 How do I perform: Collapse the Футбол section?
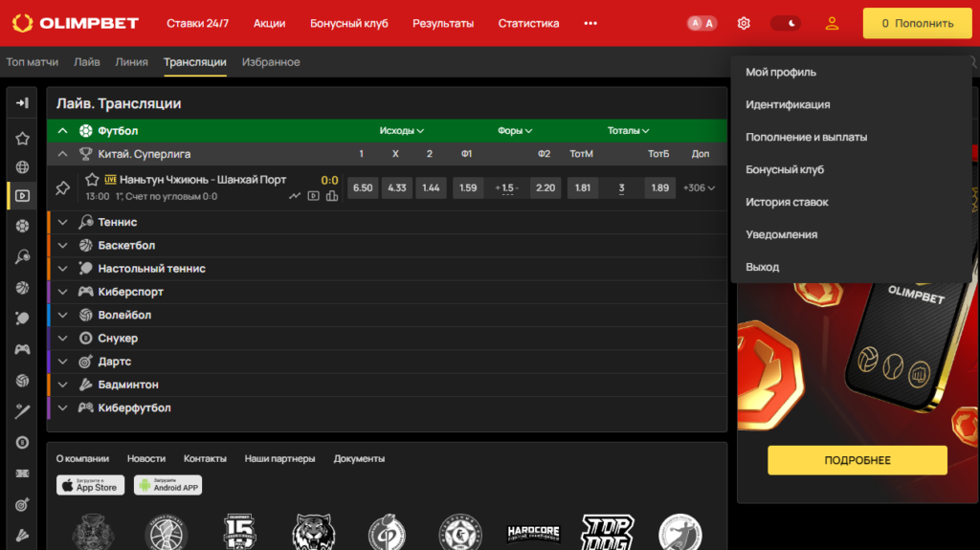62,131
